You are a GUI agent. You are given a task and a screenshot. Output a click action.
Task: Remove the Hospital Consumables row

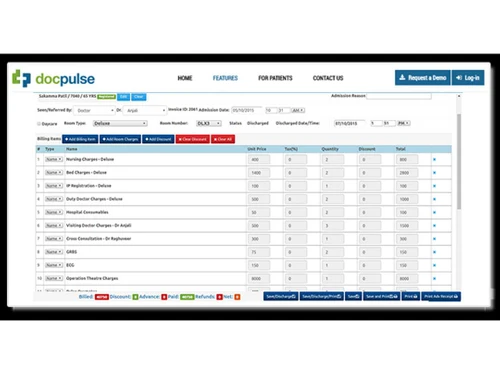pyautogui.click(x=434, y=212)
